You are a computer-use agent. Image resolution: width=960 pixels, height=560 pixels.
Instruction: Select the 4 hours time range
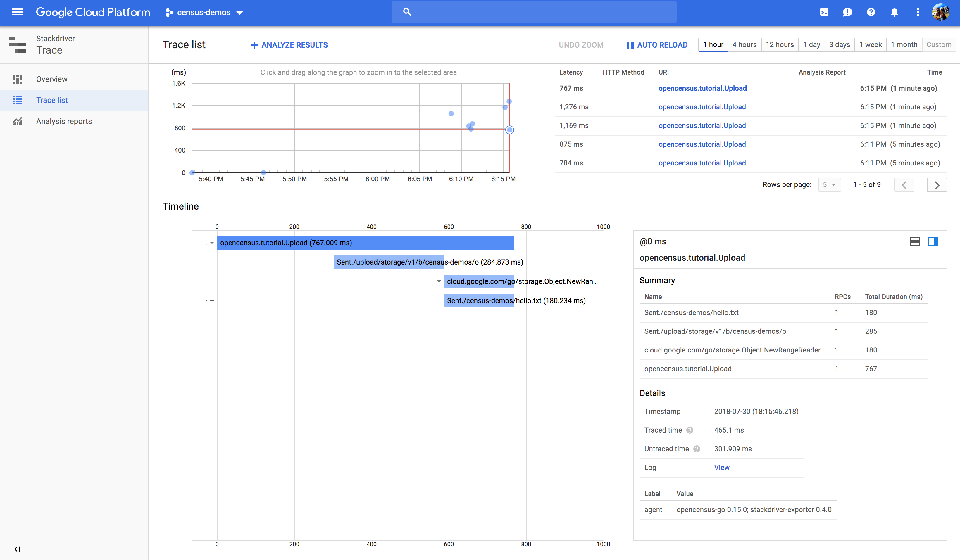coord(744,44)
